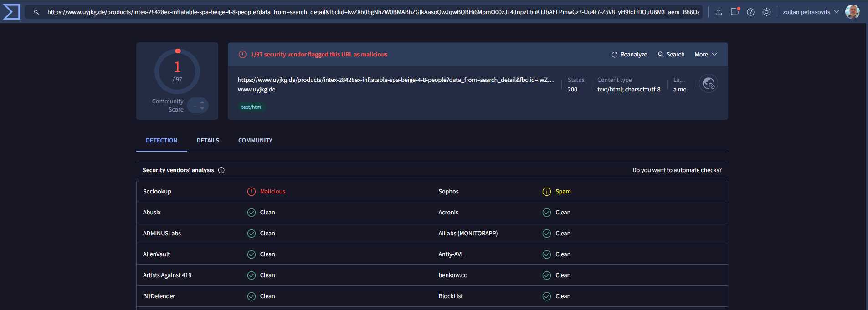Screen dimensions: 868x310
Task: Click the www.uyjkg.de domain text
Action: pos(257,90)
